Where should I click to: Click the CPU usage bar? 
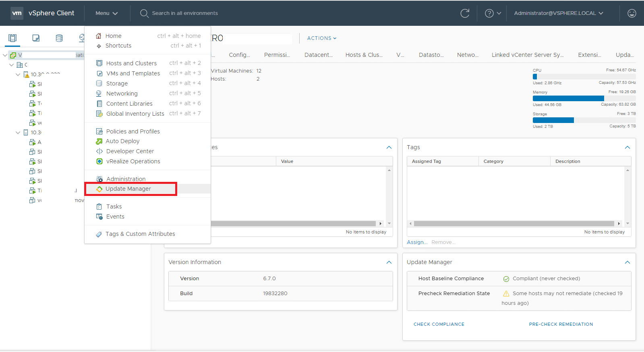(x=584, y=77)
